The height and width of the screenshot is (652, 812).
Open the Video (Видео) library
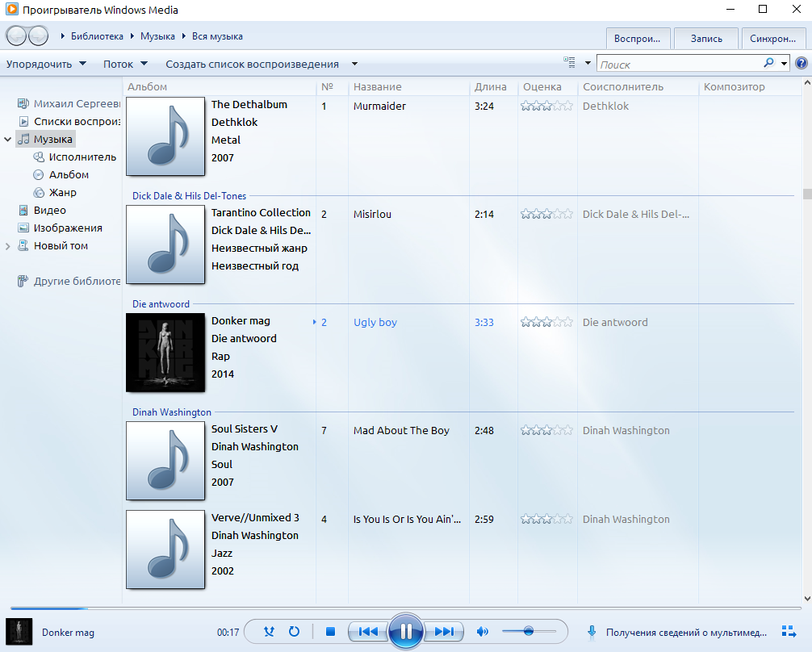42,210
